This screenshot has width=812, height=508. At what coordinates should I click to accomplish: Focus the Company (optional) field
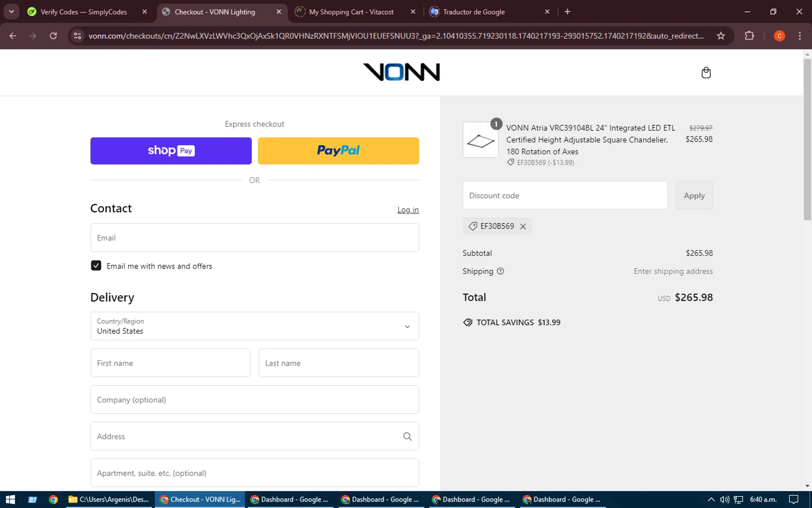[x=254, y=400]
